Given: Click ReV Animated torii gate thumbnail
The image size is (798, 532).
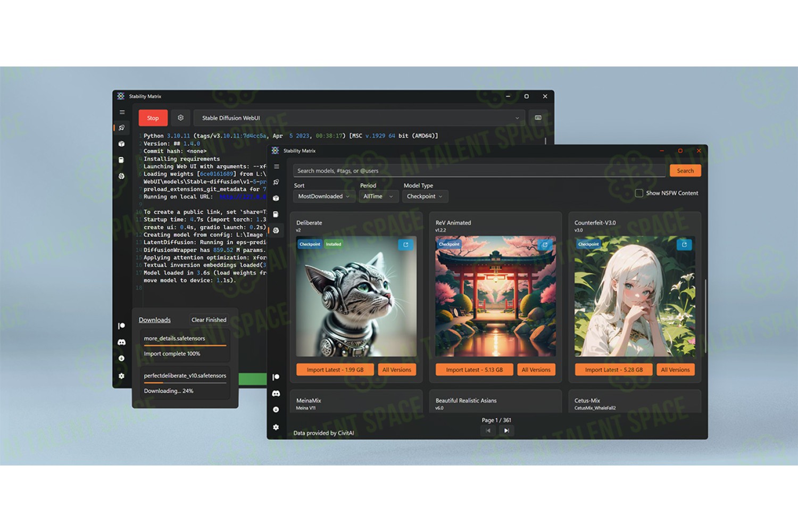Looking at the screenshot, I should 495,296.
